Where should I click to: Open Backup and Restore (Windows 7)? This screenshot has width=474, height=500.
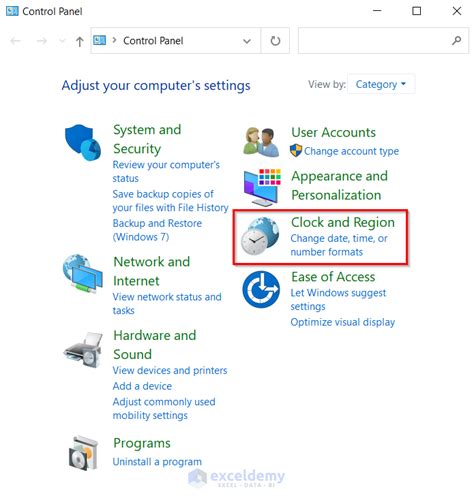[x=157, y=230]
